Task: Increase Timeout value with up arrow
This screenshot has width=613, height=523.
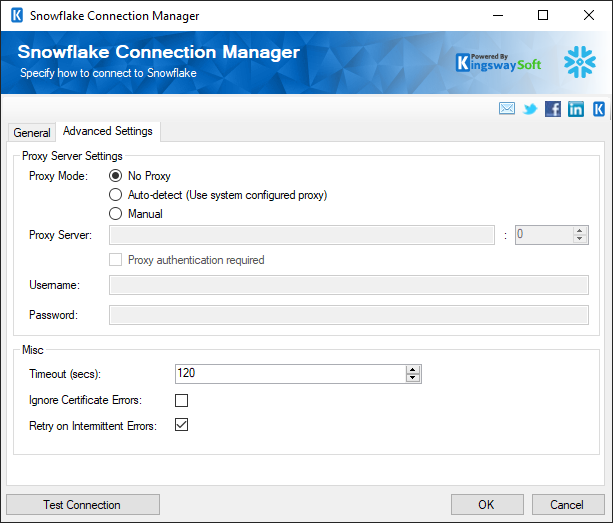Action: coord(412,370)
